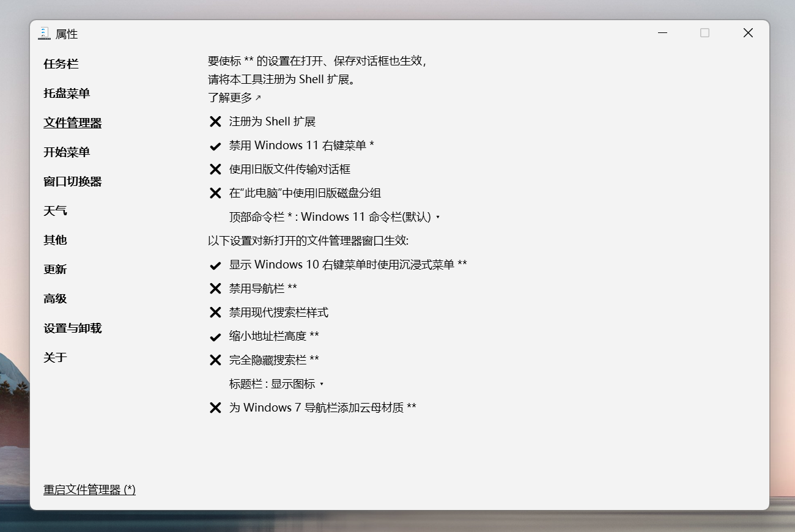Click the X icon beside 为 Windows 7 导航栏添加云母材质
The height and width of the screenshot is (532, 795).
point(215,408)
